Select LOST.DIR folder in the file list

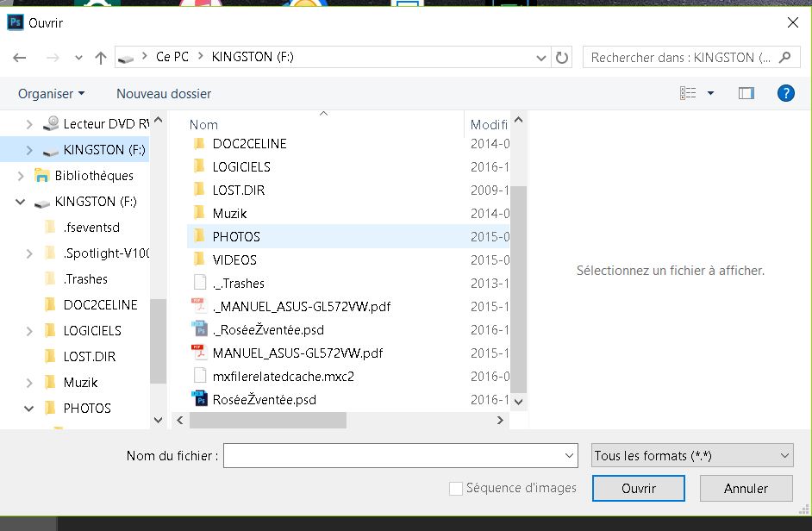click(229, 191)
